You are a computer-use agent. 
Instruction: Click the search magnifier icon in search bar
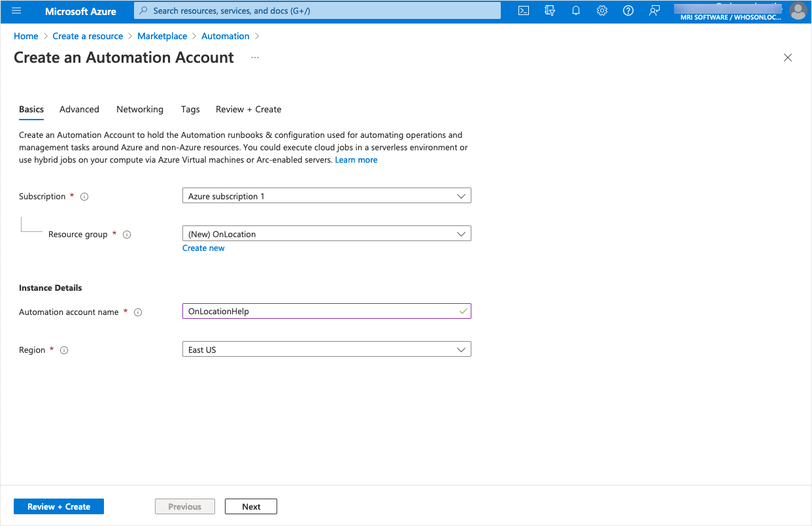click(144, 11)
